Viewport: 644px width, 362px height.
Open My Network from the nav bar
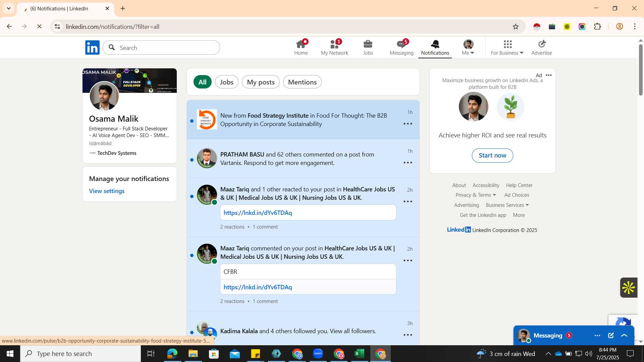click(x=334, y=48)
